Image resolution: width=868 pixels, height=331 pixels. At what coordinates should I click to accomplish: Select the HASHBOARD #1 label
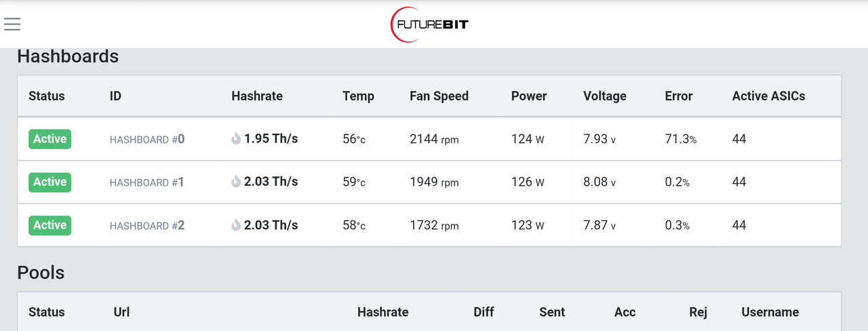[x=147, y=182]
